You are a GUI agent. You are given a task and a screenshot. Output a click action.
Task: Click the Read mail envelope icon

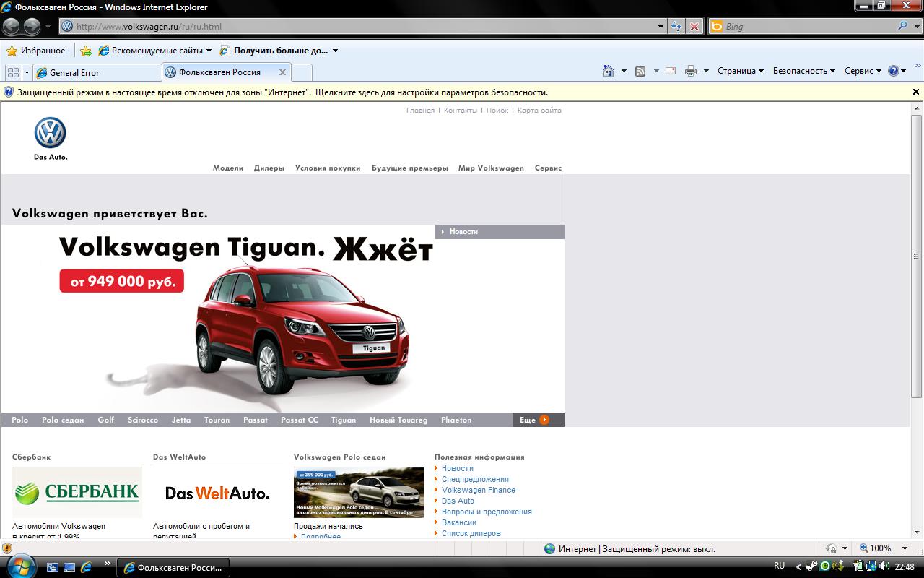[671, 71]
